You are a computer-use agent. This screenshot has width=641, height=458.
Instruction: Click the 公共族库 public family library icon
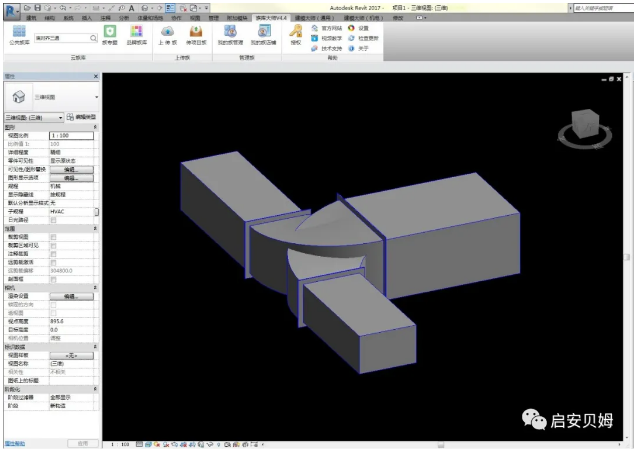19,36
